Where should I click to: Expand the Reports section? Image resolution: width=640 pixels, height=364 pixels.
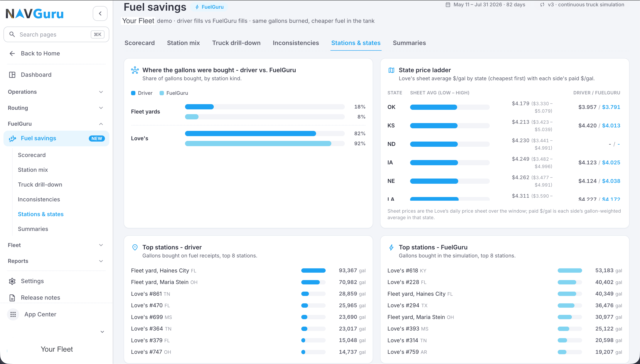click(x=56, y=261)
